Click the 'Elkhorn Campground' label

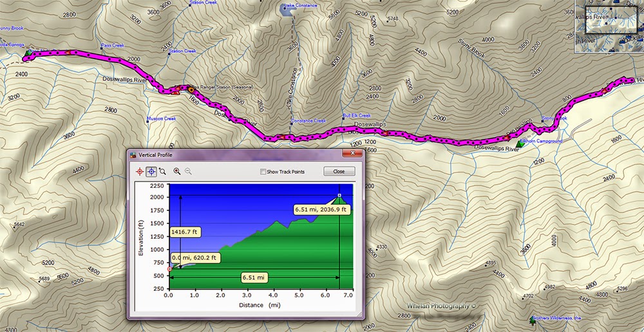point(541,141)
